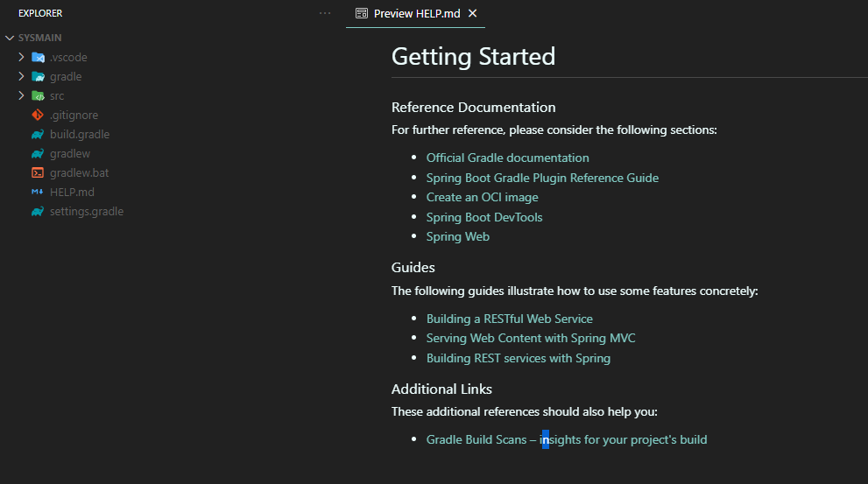This screenshot has height=484, width=868.
Task: Open Building a RESTful Web Service guide
Action: coord(509,319)
